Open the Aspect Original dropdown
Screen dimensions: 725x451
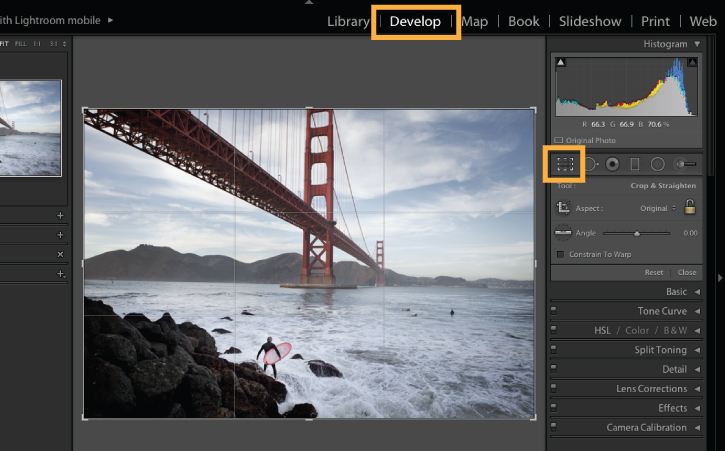(657, 208)
